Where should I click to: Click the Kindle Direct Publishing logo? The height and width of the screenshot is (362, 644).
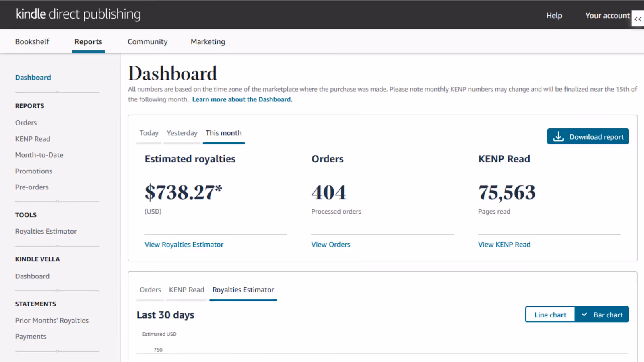(78, 14)
